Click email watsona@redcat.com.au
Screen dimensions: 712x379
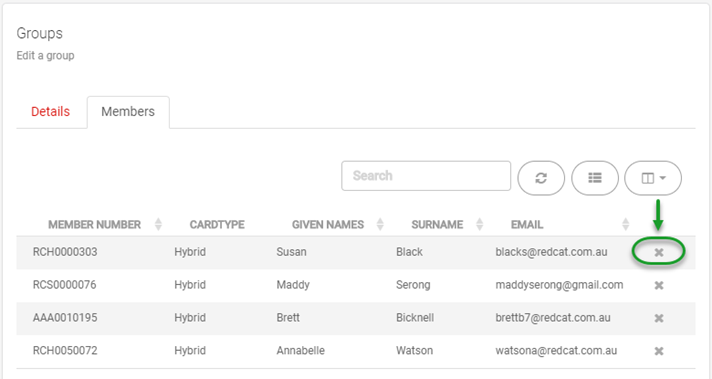[556, 350]
